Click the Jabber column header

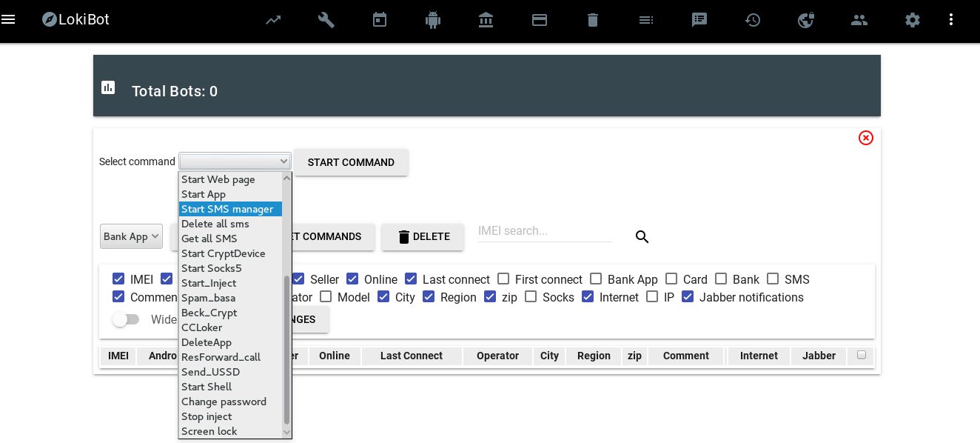[x=819, y=356]
